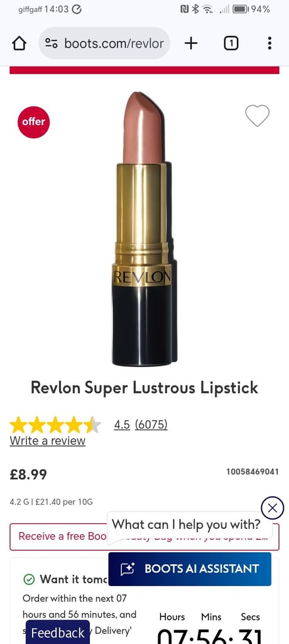Image resolution: width=289 pixels, height=644 pixels.
Task: Tap the 'What can I help you with?' bubble
Action: [x=186, y=525]
